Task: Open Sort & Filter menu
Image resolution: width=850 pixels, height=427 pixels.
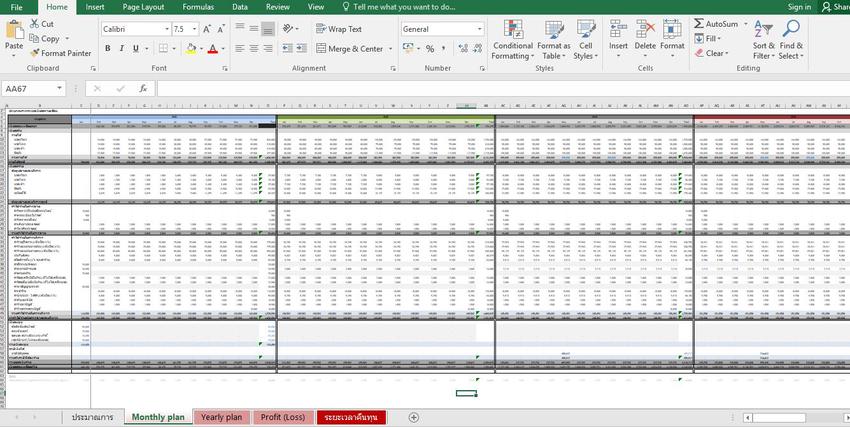Action: [763, 40]
